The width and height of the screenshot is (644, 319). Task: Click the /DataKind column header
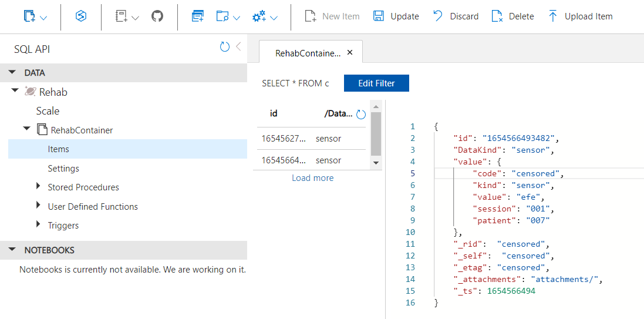pos(338,114)
